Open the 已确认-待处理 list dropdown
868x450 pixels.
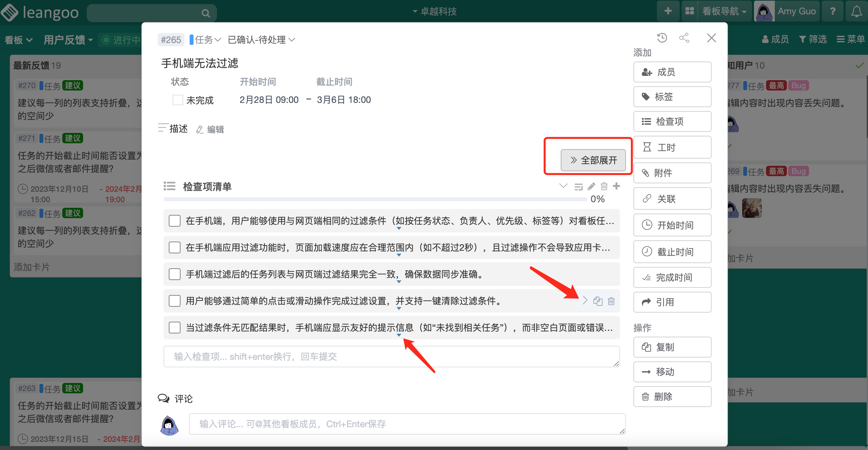262,40
